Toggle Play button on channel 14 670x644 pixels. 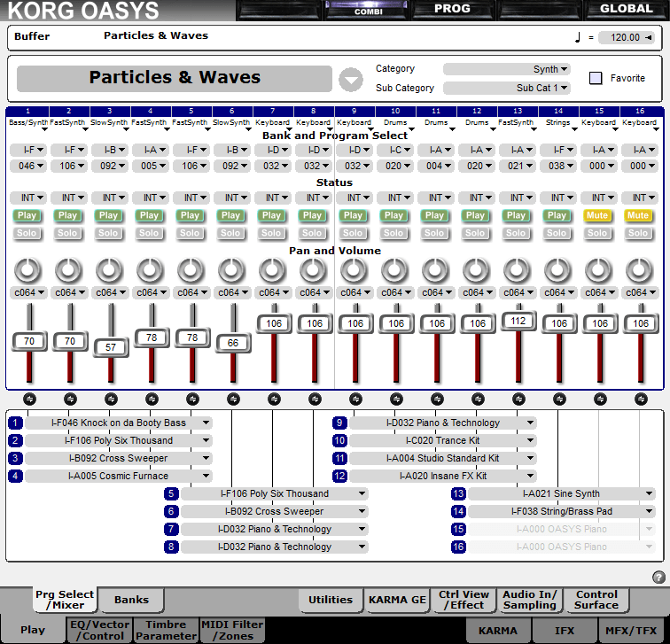(x=557, y=215)
